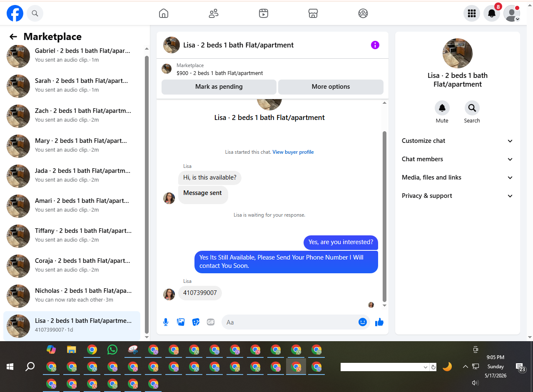Click the chat messages scrollbar
533x392 pixels.
pyautogui.click(x=384, y=217)
